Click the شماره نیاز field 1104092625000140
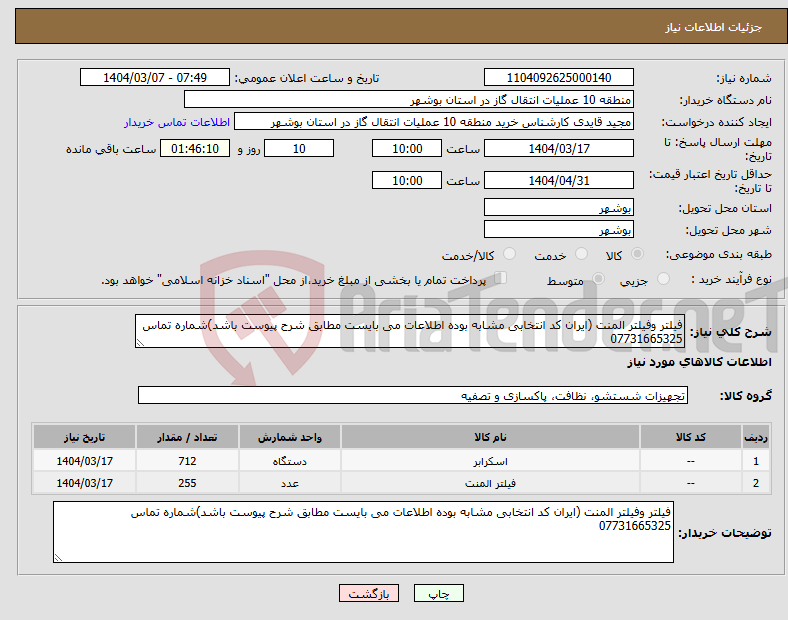This screenshot has width=788, height=620. coord(558,77)
